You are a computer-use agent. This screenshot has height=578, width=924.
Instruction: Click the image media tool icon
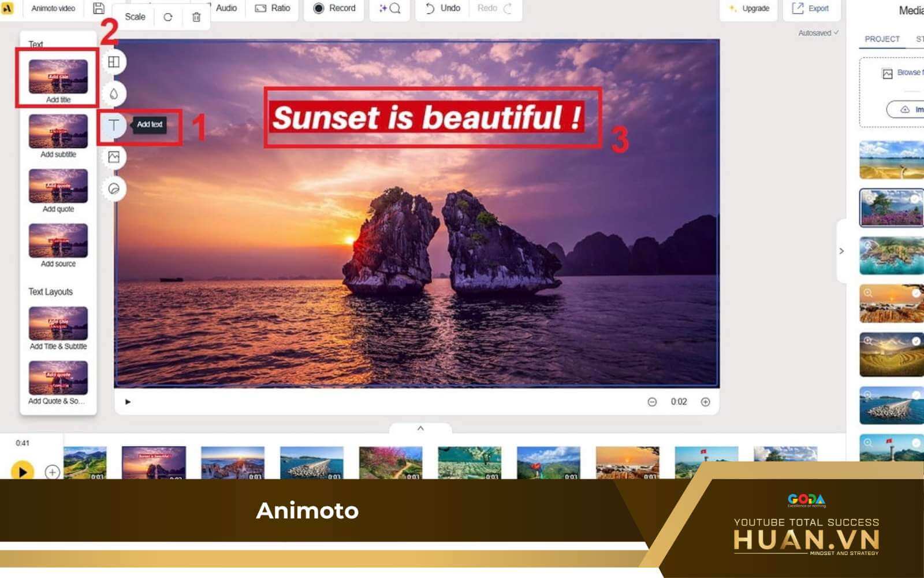point(114,157)
